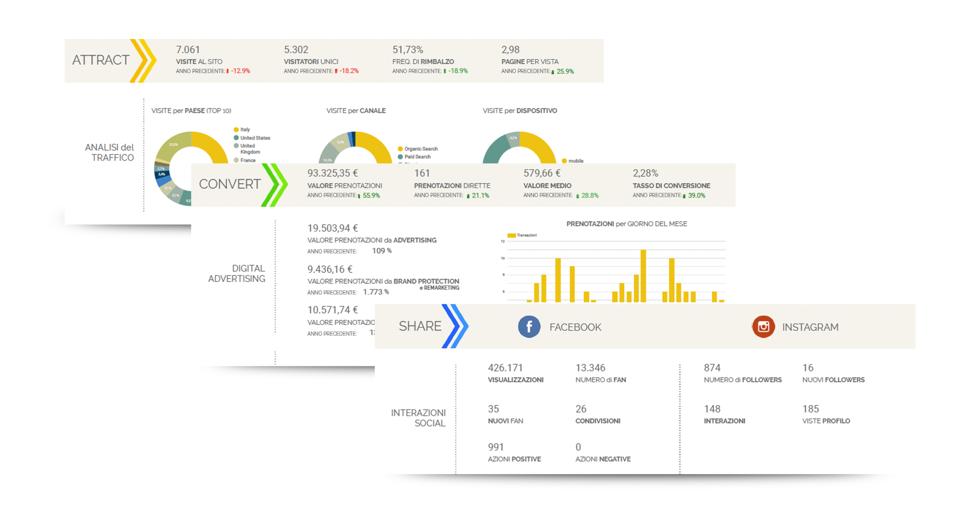This screenshot has height=528, width=980.
Task: Click the France legend dot
Action: click(x=236, y=160)
